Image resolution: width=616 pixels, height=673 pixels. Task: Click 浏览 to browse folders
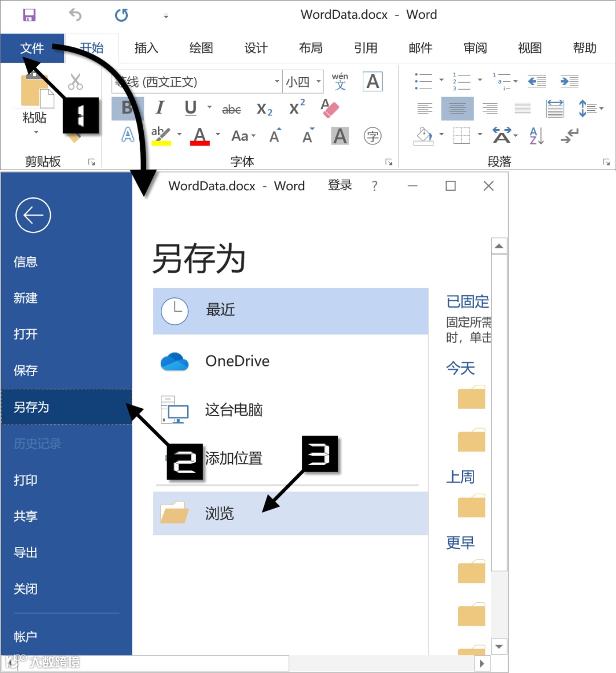[x=290, y=513]
